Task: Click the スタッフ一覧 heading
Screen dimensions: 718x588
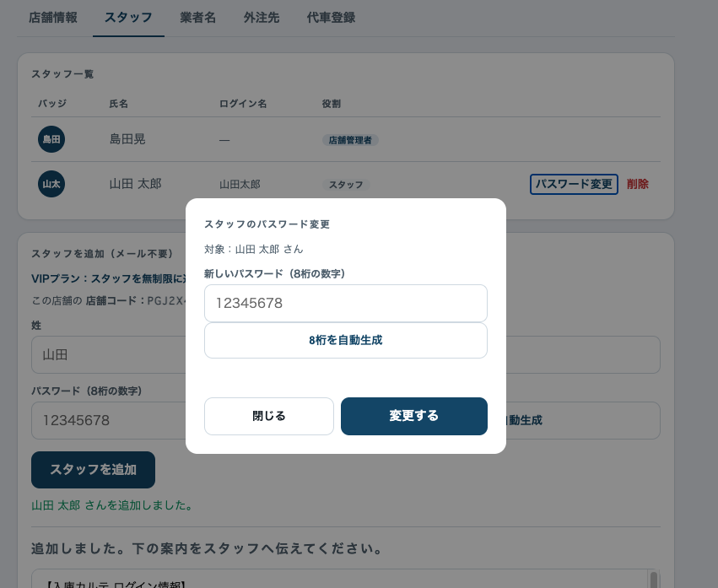Action: coord(62,74)
